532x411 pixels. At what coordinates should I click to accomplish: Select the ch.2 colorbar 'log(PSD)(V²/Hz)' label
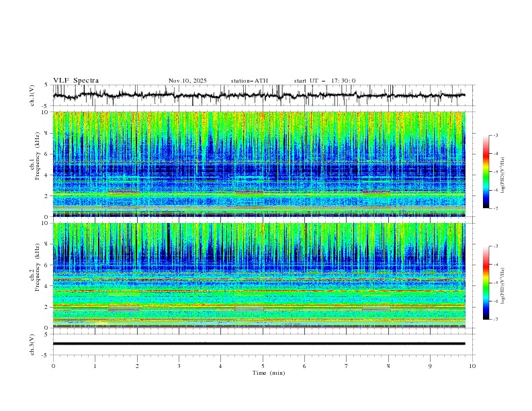tap(503, 286)
